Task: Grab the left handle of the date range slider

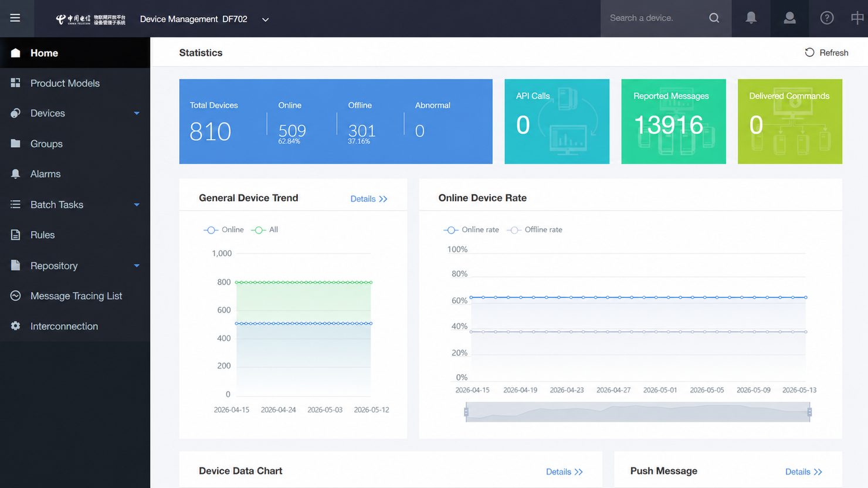Action: point(466,412)
